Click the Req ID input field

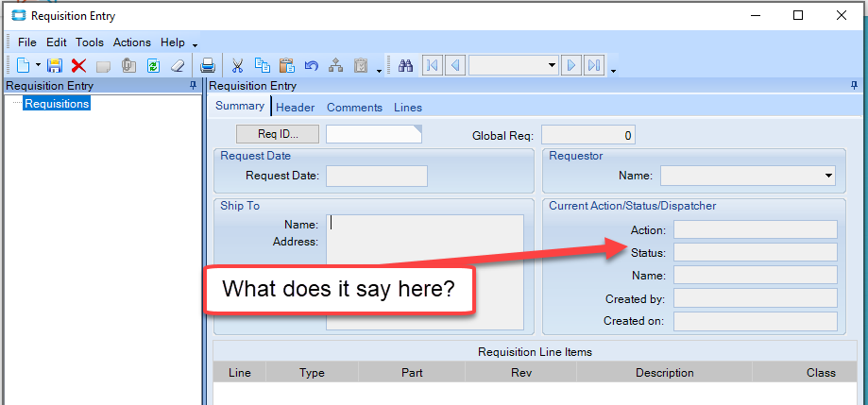pyautogui.click(x=374, y=134)
